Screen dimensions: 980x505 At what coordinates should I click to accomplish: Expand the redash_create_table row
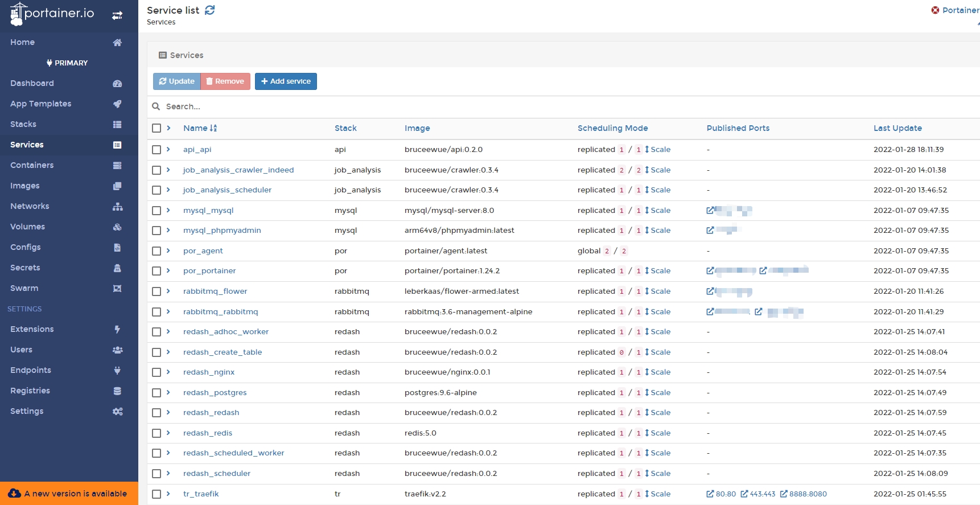coord(168,352)
